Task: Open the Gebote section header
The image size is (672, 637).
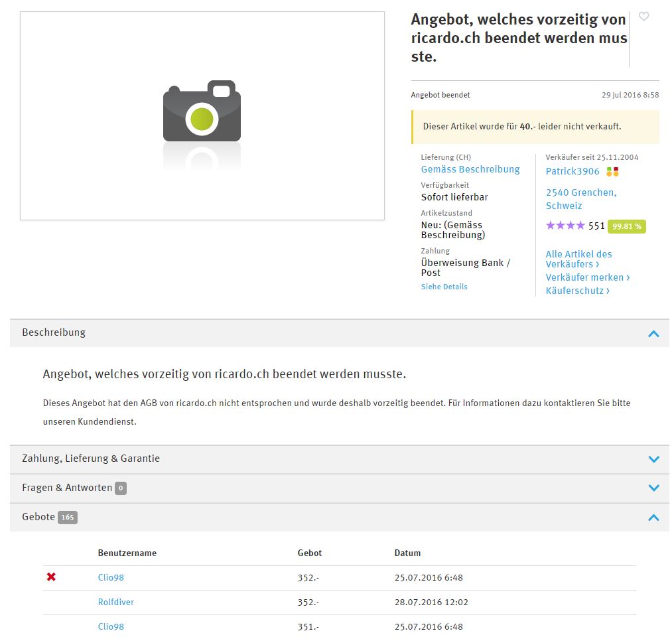Action: (340, 518)
